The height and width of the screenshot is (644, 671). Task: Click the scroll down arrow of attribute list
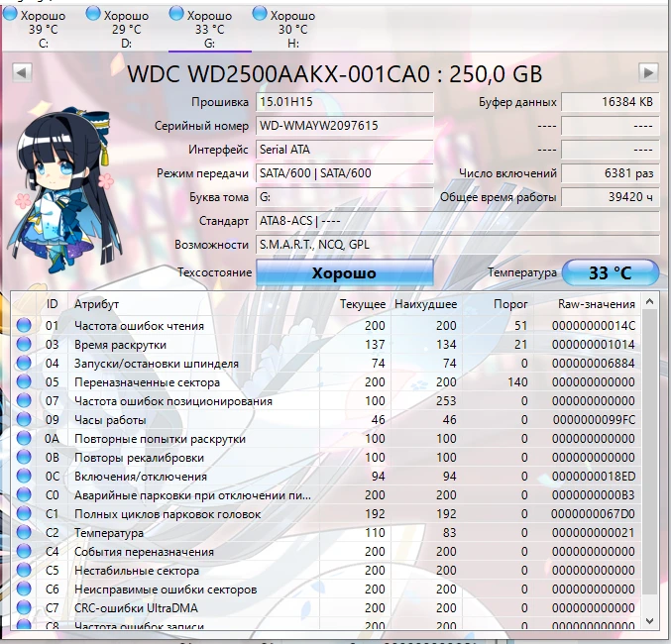coord(649,620)
